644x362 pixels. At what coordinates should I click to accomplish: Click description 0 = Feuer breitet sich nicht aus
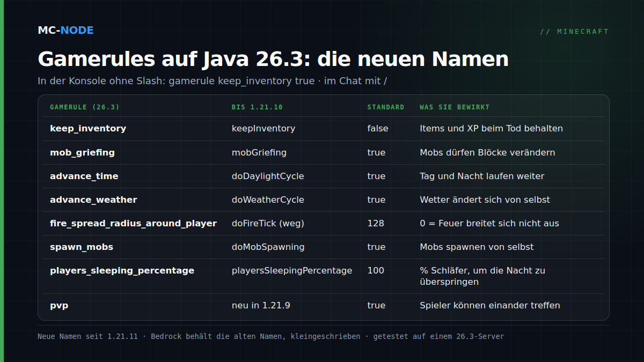point(489,223)
